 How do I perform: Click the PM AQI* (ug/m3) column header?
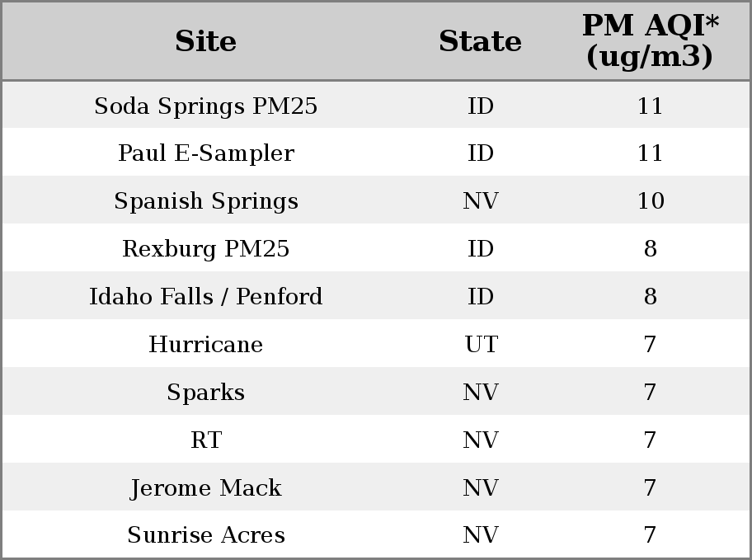[651, 40]
